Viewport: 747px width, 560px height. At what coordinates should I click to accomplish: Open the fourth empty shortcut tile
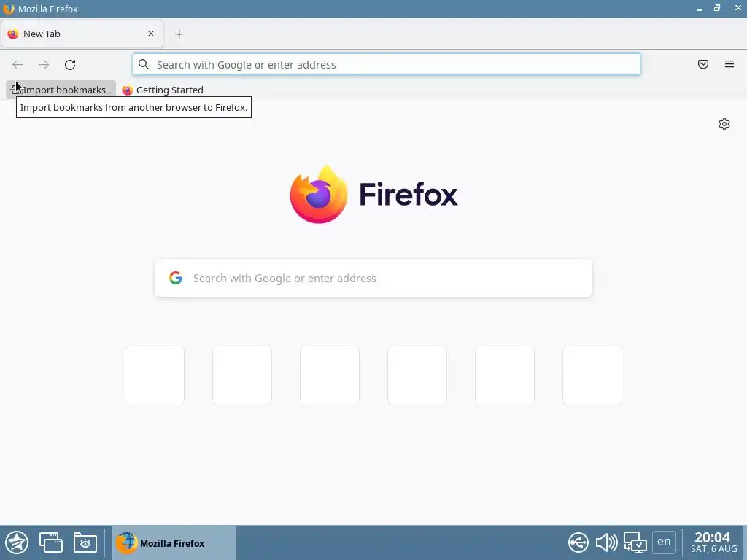(417, 376)
